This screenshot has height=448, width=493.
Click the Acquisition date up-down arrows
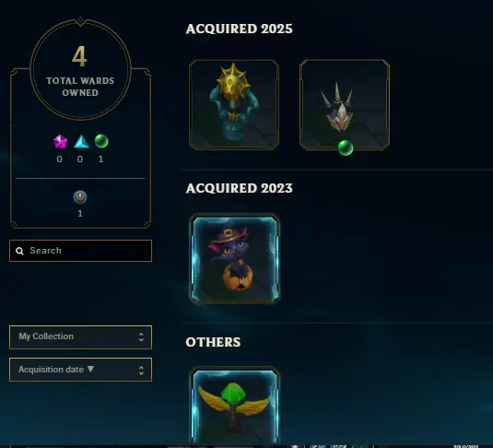(141, 370)
